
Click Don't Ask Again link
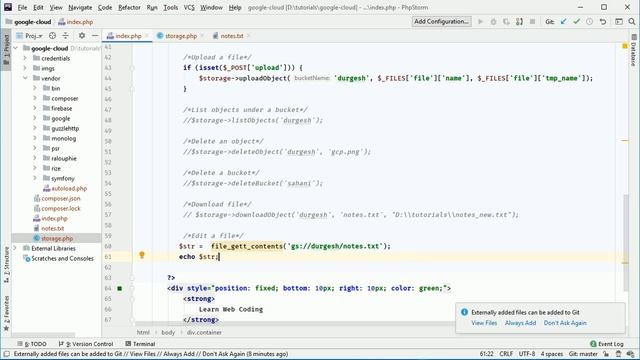(565, 323)
